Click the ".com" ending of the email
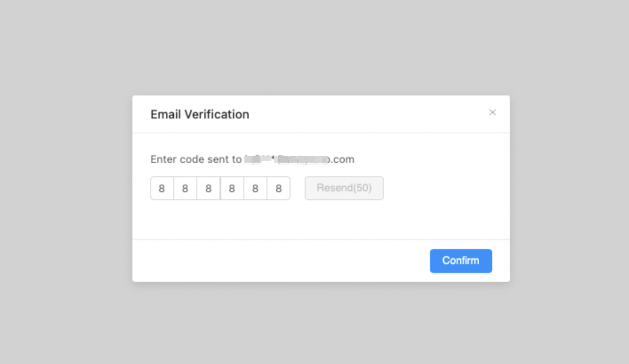629x364 pixels. click(342, 160)
